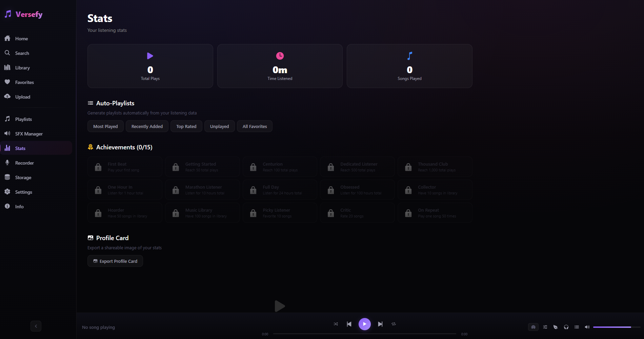The image size is (644, 339).
Task: Click the song progress seek bar
Action: click(x=364, y=334)
